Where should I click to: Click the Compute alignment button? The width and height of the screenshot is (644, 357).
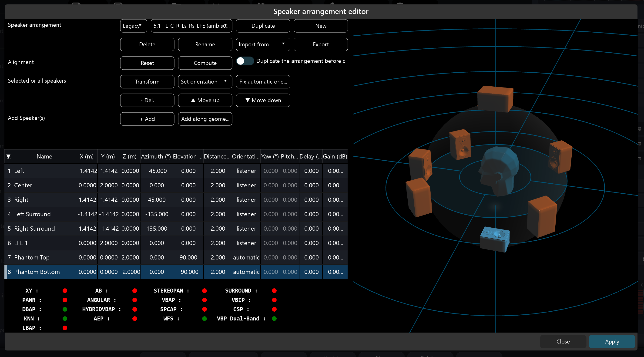click(205, 63)
